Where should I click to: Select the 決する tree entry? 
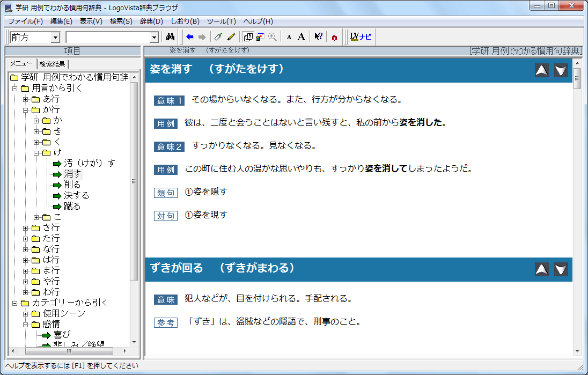click(x=76, y=195)
